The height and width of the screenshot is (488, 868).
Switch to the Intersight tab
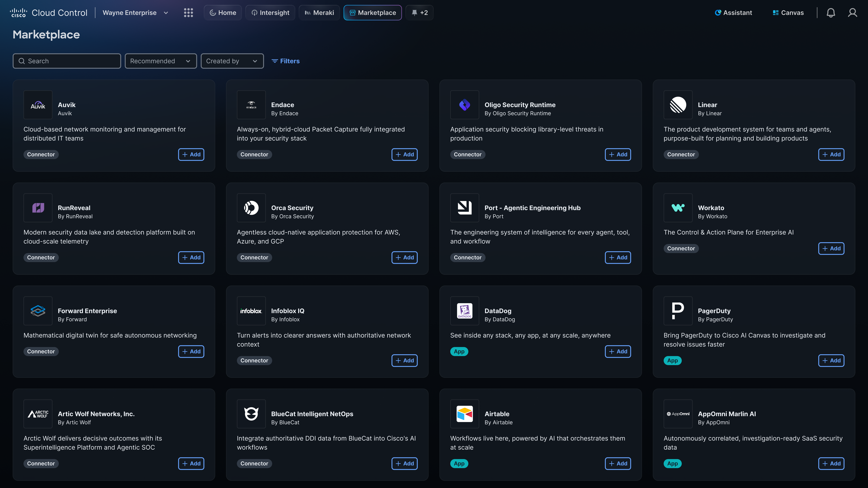click(x=270, y=13)
